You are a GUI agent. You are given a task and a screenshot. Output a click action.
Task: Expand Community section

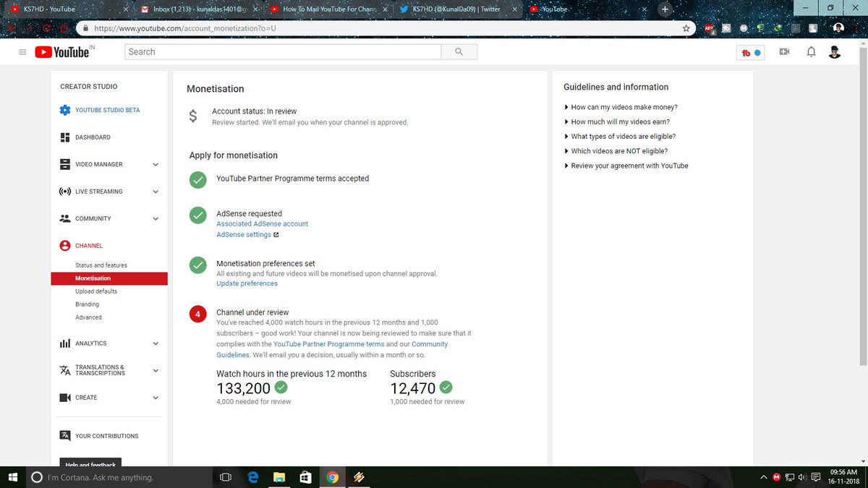[x=156, y=219]
